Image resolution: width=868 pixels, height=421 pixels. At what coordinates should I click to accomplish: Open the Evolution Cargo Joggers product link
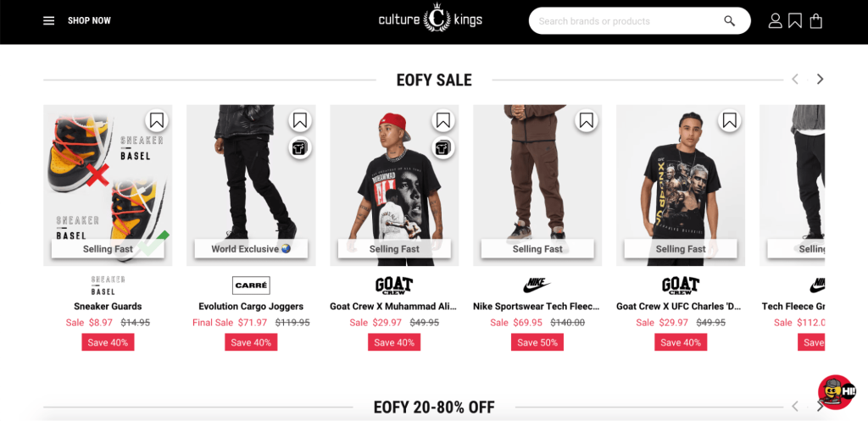(251, 307)
